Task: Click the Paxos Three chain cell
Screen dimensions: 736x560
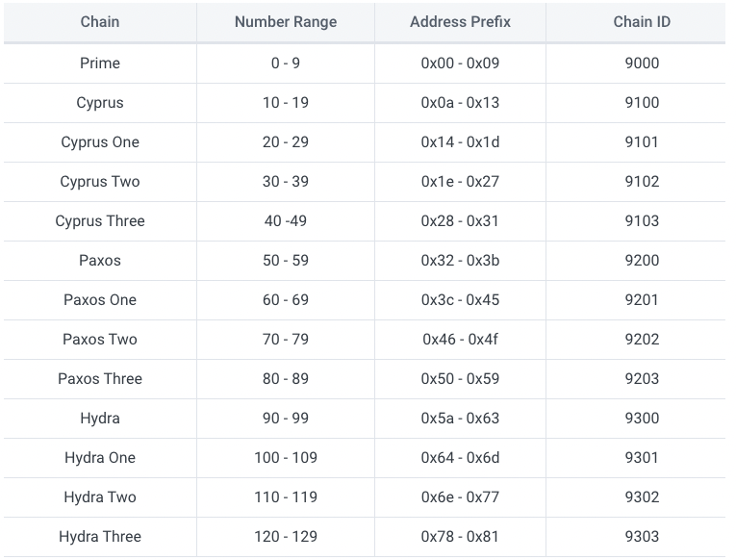Action: pos(100,379)
